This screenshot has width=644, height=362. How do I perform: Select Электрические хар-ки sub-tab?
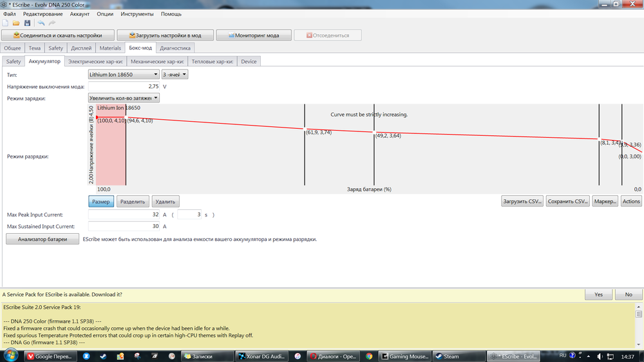point(96,62)
